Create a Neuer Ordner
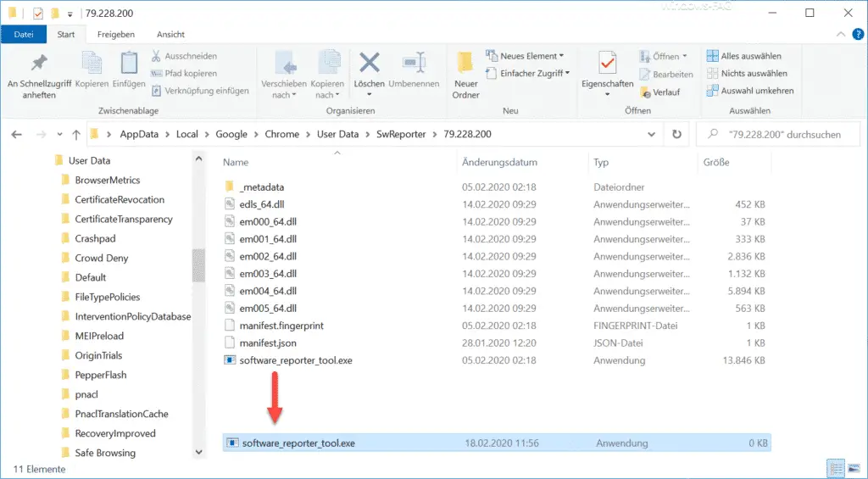The width and height of the screenshot is (868, 479). 465,75
